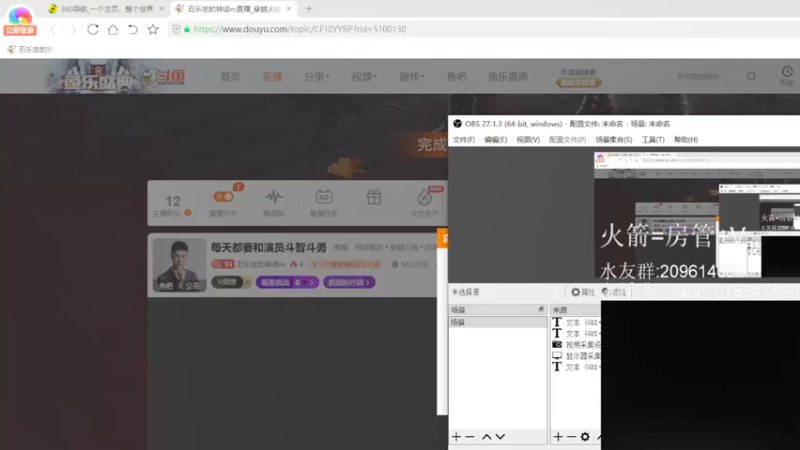Click the 年度巅峰赛 badge in header
Screen dimensions: 800x450
click(x=578, y=78)
